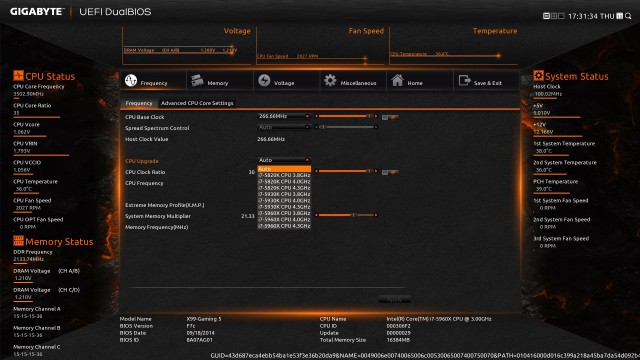Choose i7-5820K CPU 4.0GHz option
Image resolution: width=640 pixels, height=360 pixels.
pos(284,182)
